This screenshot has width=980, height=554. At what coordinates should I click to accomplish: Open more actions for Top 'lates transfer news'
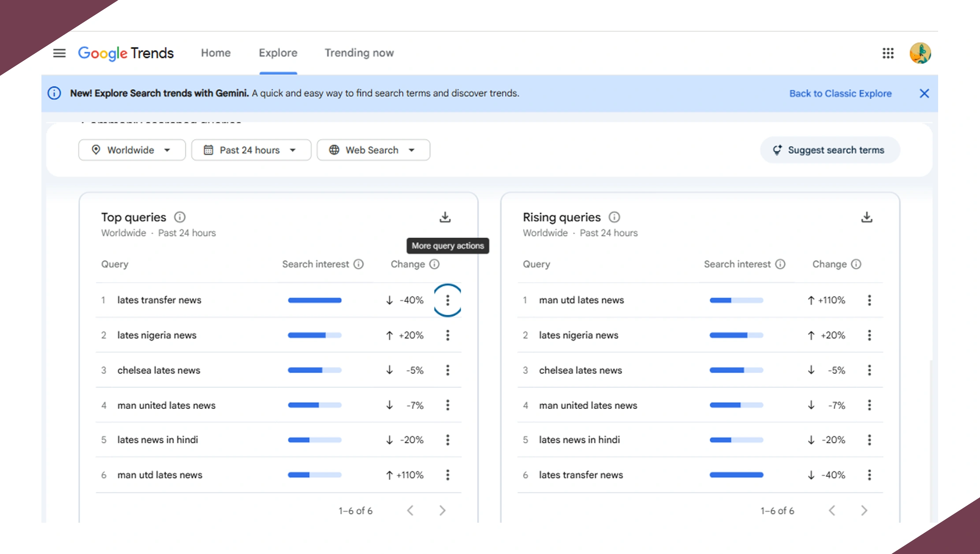(447, 300)
